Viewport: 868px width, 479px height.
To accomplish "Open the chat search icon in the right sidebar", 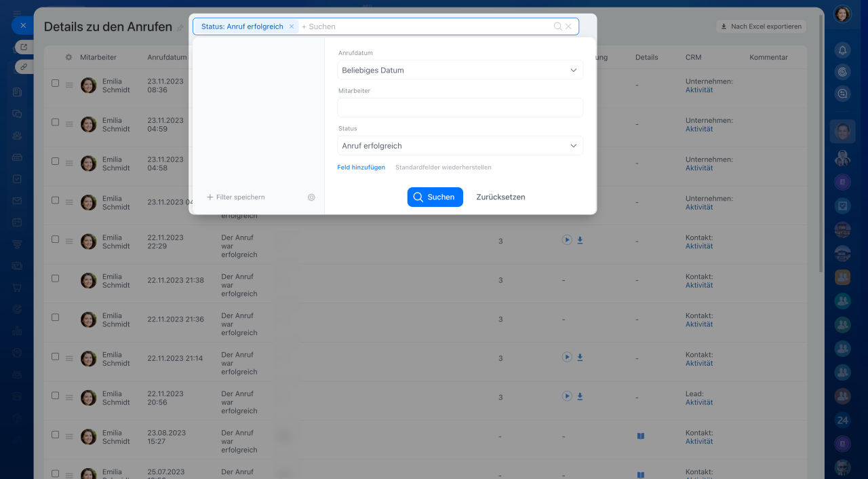I will [842, 94].
